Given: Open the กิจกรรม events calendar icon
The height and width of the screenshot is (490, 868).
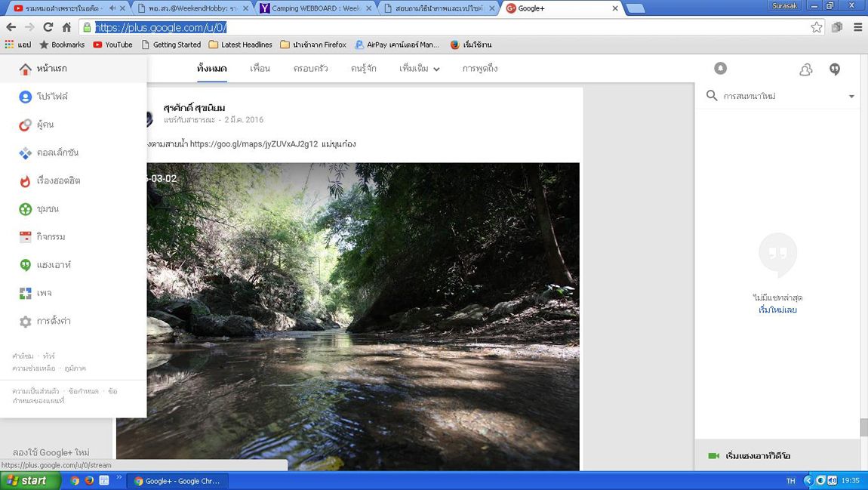Looking at the screenshot, I should pos(25,237).
